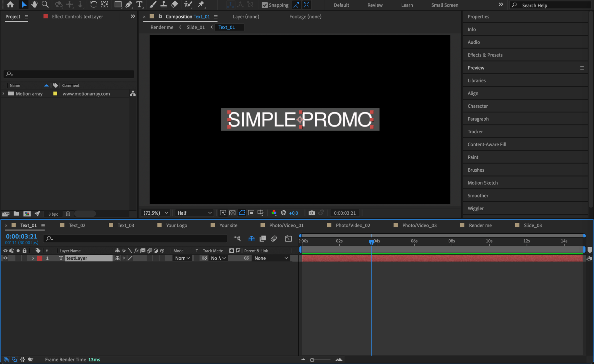The image size is (594, 364).
Task: Open the Half resolution dropdown
Action: (x=194, y=213)
